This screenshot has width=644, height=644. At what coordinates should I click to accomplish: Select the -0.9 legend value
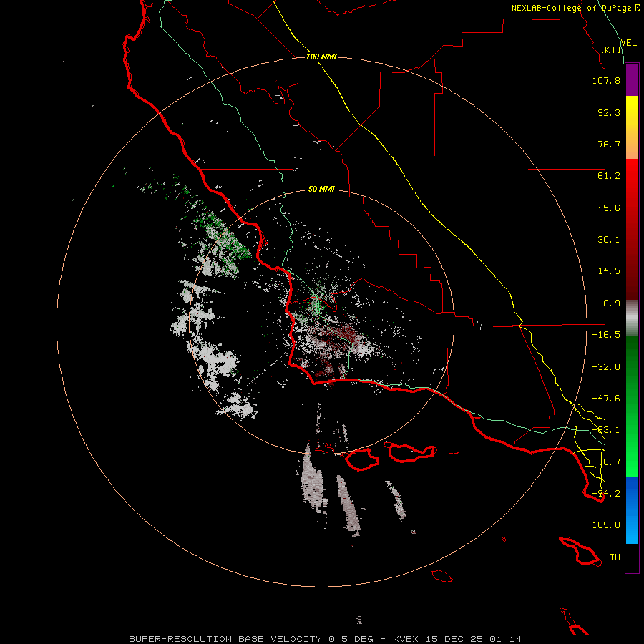(609, 303)
